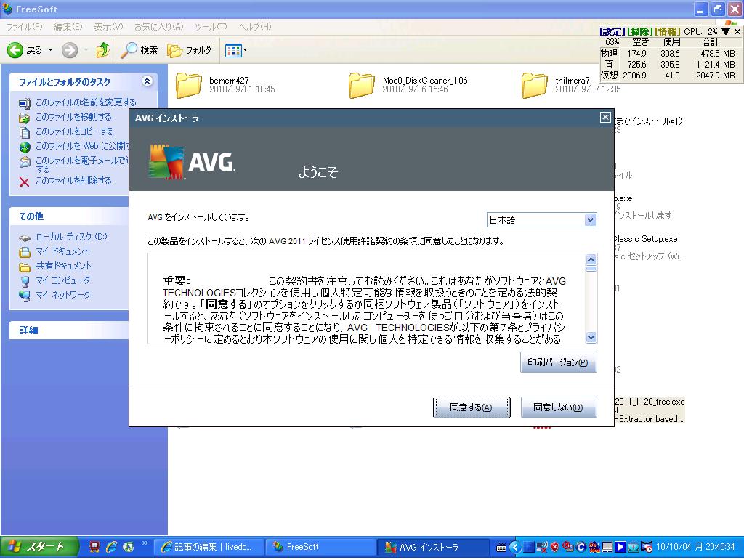Switch to 記事の編集 | livedo.. taskbar window
The image size is (744, 560).
pos(208,547)
